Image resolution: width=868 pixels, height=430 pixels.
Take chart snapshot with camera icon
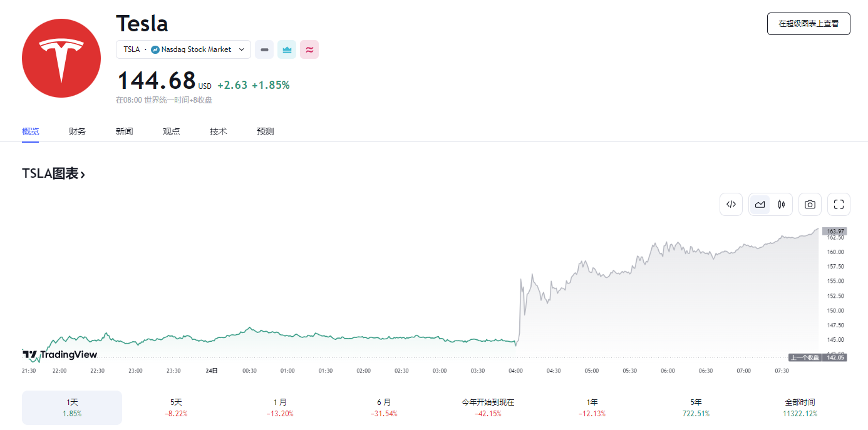pos(810,204)
